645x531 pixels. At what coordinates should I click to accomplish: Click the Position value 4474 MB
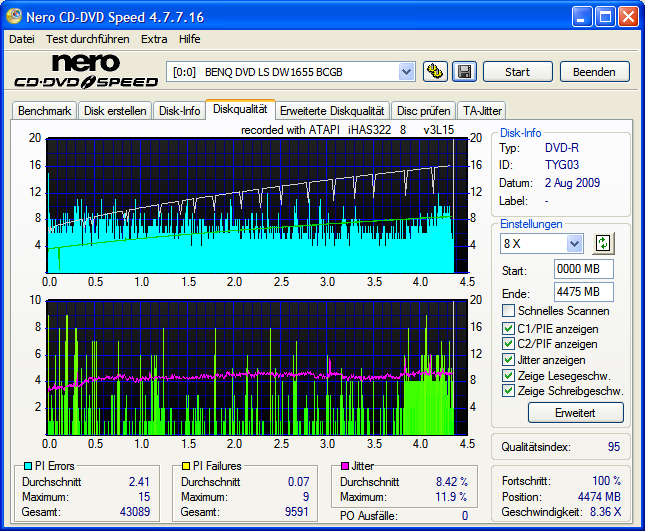[x=599, y=497]
